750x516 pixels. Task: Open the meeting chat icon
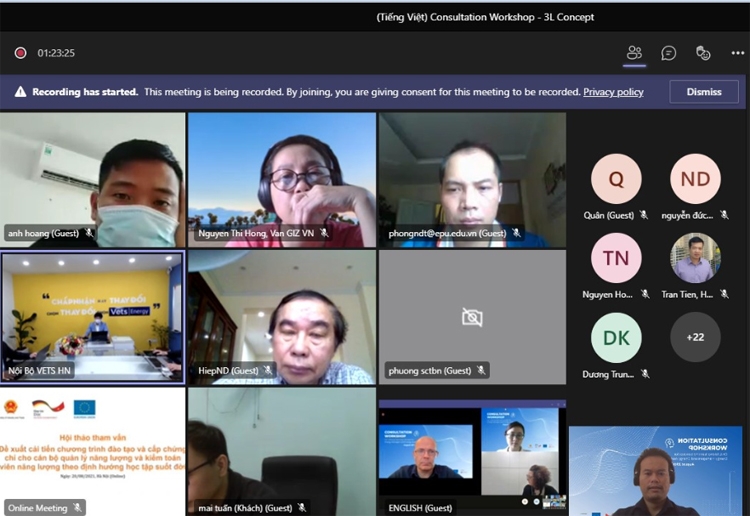click(x=669, y=53)
